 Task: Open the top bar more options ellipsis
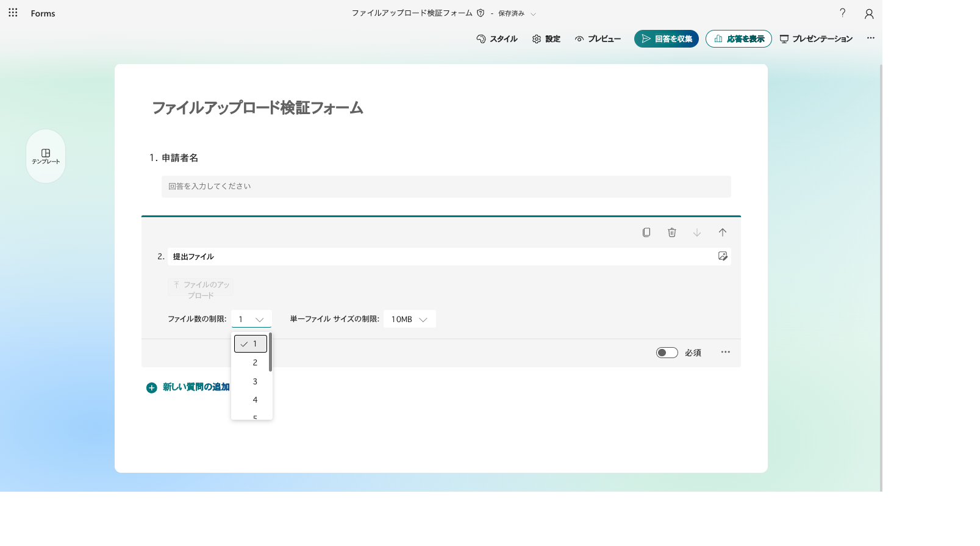click(x=871, y=38)
